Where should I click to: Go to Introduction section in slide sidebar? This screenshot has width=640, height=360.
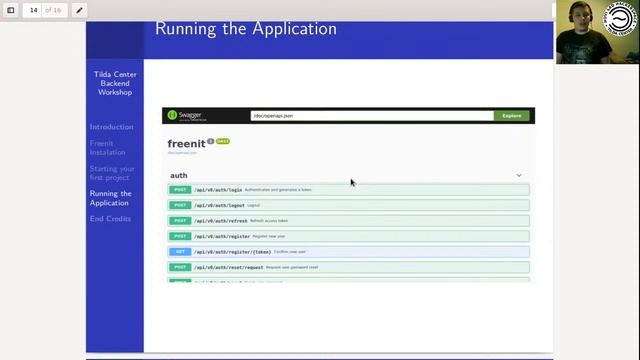point(111,127)
